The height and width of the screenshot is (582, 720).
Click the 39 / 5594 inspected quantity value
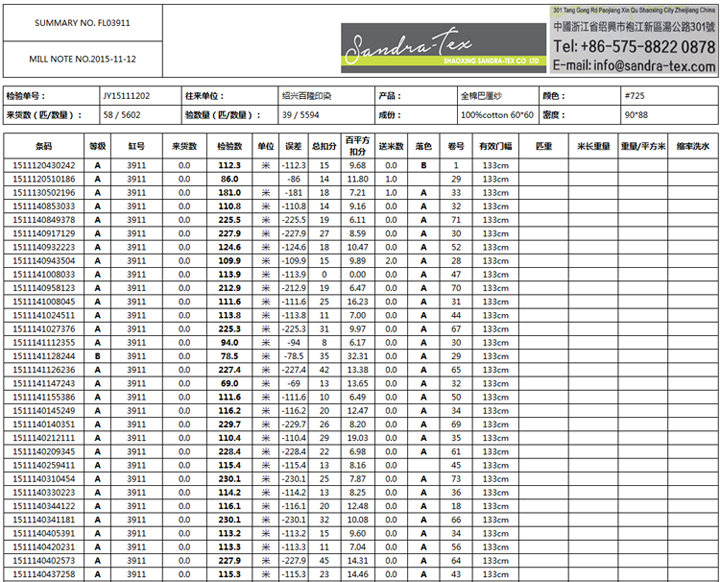(300, 115)
